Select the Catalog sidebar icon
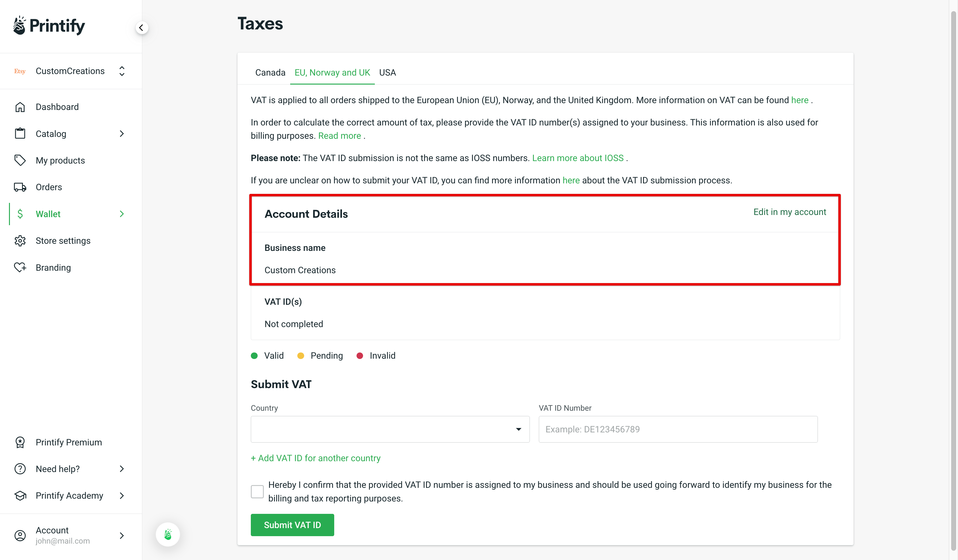958x560 pixels. point(20,133)
